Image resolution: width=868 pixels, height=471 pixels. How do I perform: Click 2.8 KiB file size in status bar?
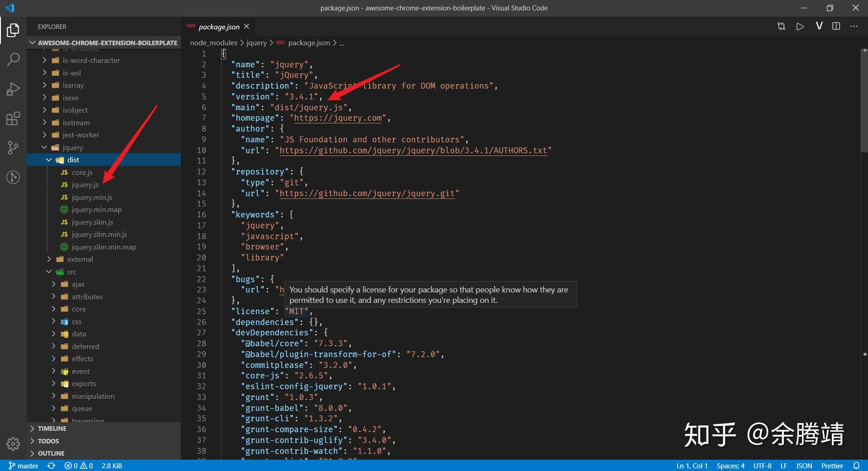point(112,466)
